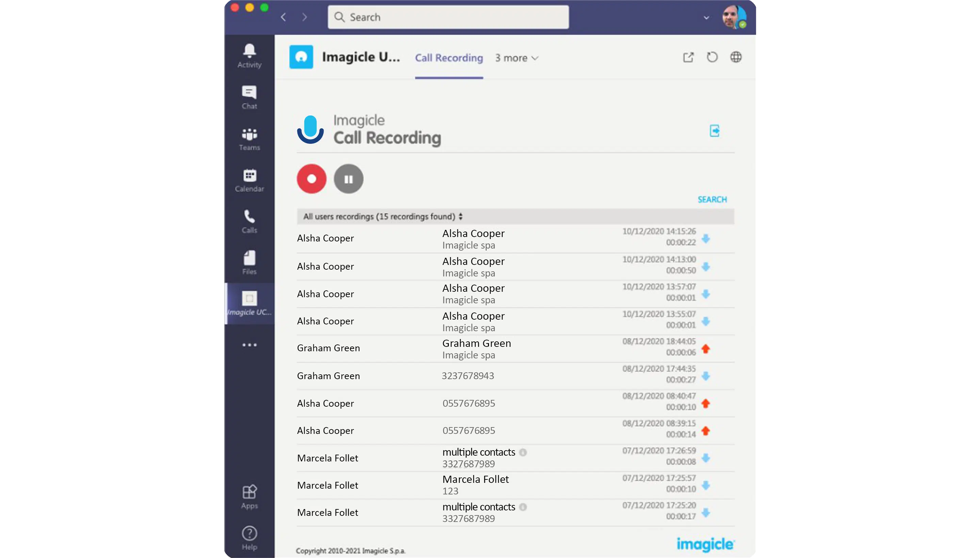This screenshot has width=980, height=558.
Task: Click the pop-out app icon
Action: click(688, 57)
